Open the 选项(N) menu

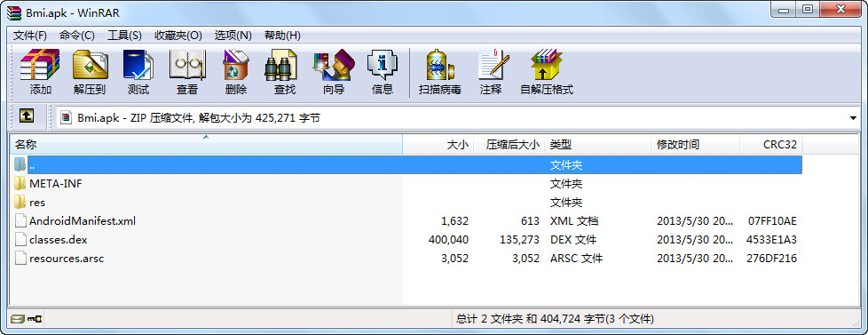233,36
